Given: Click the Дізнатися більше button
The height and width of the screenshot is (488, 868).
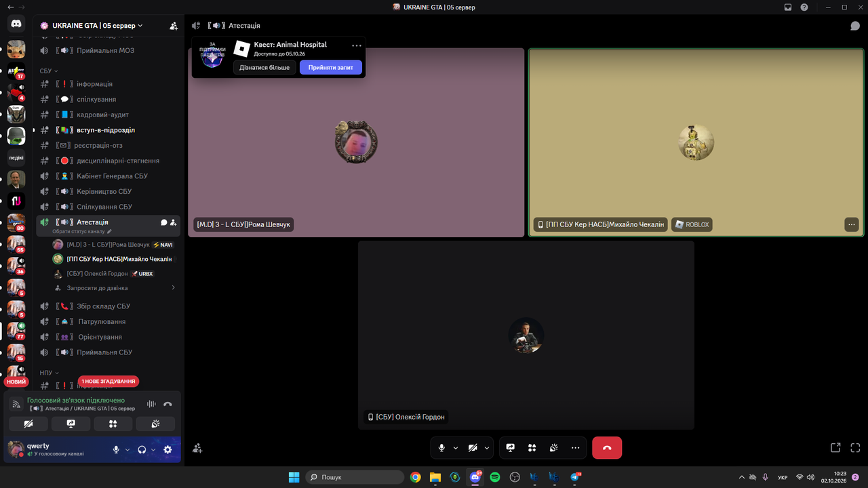Looking at the screenshot, I should pos(264,67).
